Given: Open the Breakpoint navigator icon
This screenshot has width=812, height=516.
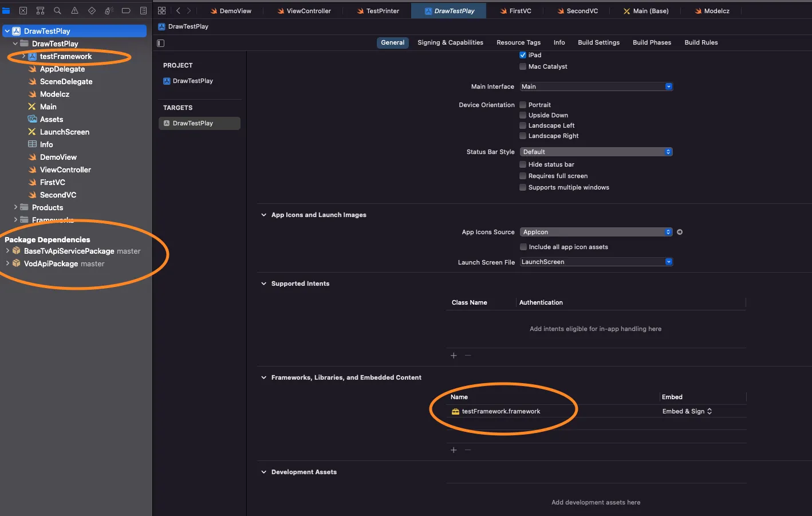Looking at the screenshot, I should (x=126, y=11).
